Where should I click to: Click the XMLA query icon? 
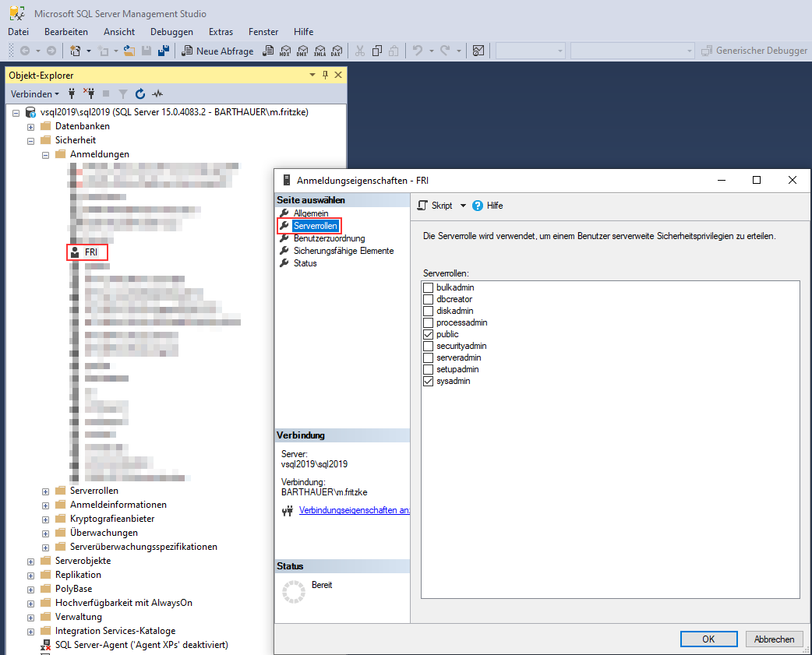(319, 51)
